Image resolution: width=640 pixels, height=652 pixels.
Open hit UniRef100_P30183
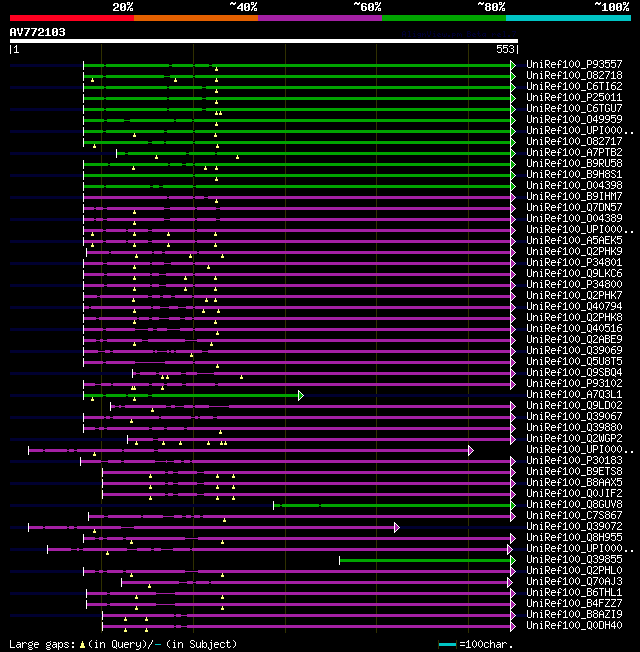574,461
